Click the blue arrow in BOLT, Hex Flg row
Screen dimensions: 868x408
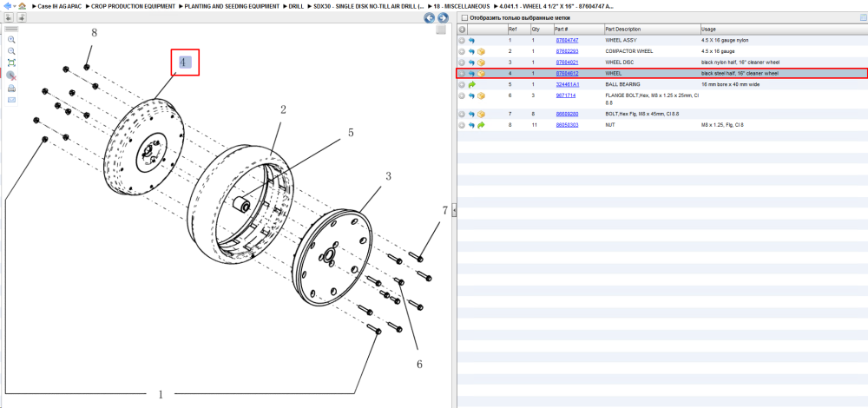pos(471,114)
